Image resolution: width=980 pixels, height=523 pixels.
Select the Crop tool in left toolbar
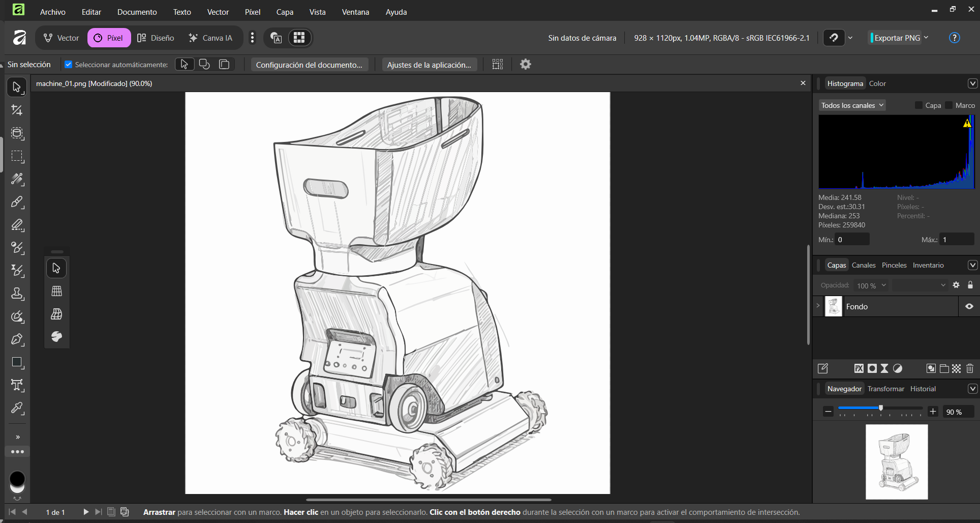click(17, 110)
